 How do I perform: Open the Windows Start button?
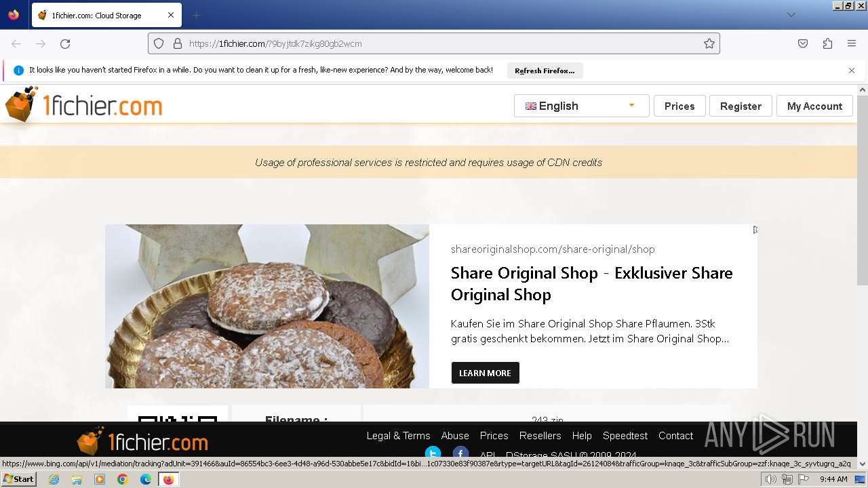pyautogui.click(x=19, y=479)
